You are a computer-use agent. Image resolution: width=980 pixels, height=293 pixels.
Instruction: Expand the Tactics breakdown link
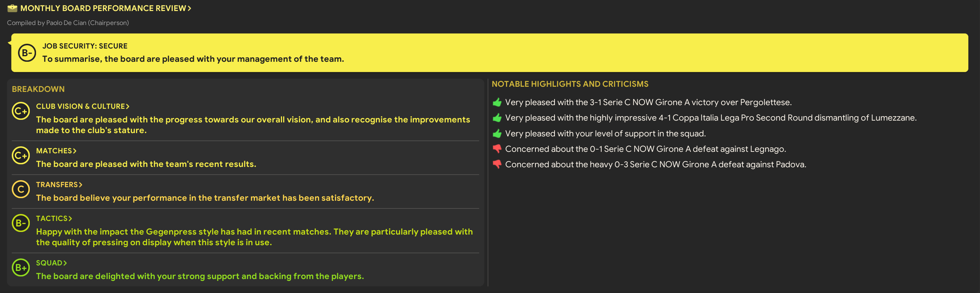pos(54,218)
